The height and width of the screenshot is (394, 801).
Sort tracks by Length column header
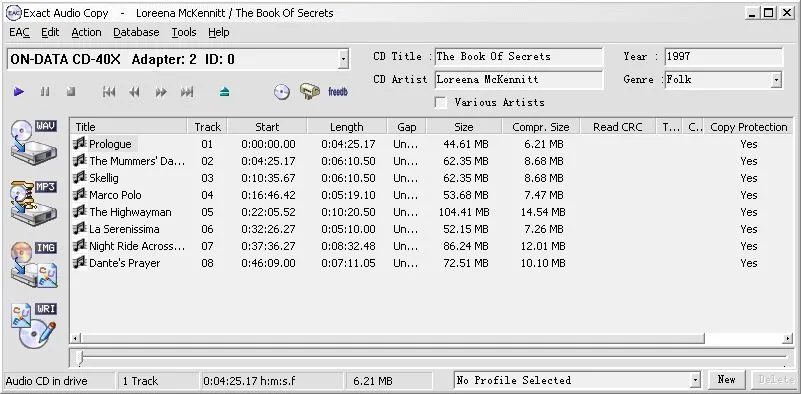[x=346, y=127]
